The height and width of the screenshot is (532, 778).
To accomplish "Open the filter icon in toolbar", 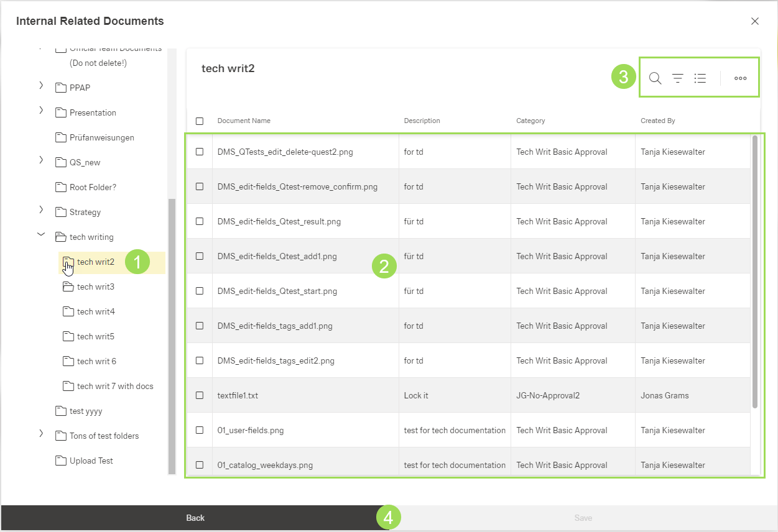I will 677,78.
